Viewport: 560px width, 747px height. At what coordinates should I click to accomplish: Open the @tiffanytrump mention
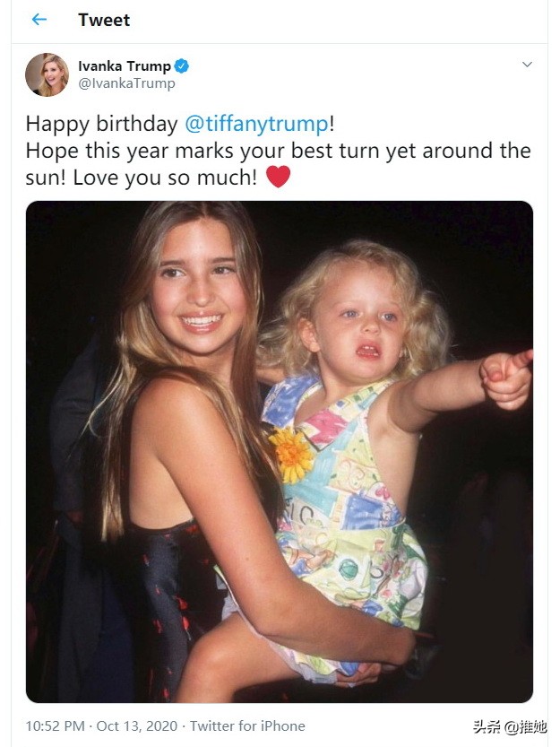255,123
